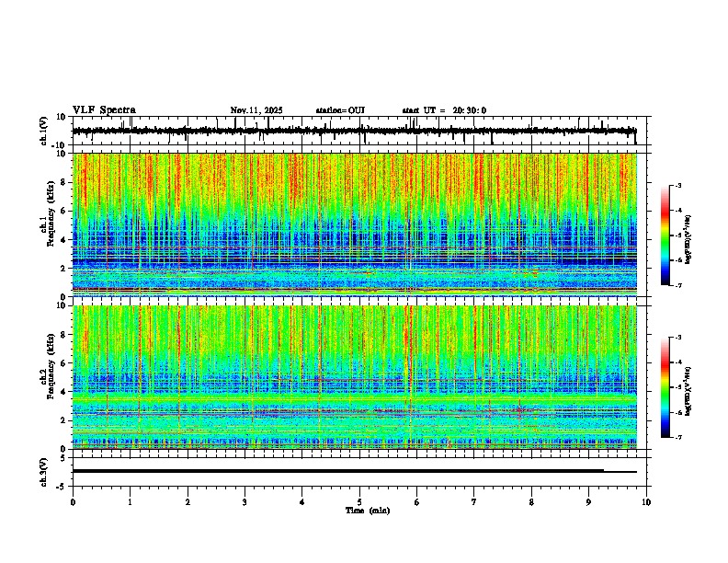Image resolution: width=728 pixels, height=563 pixels.
Task: Click the "ch.3(V)" axis label
Action: 44,472
